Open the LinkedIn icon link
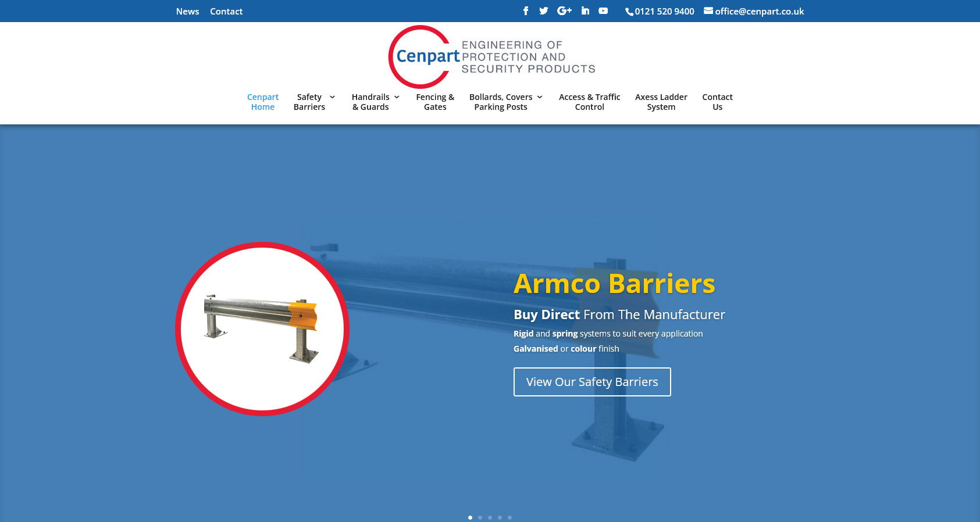Image resolution: width=980 pixels, height=522 pixels. point(585,10)
